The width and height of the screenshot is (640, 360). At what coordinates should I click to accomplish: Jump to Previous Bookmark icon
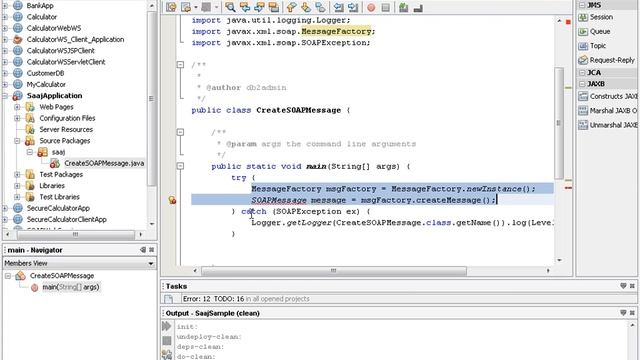(x=291, y=7)
